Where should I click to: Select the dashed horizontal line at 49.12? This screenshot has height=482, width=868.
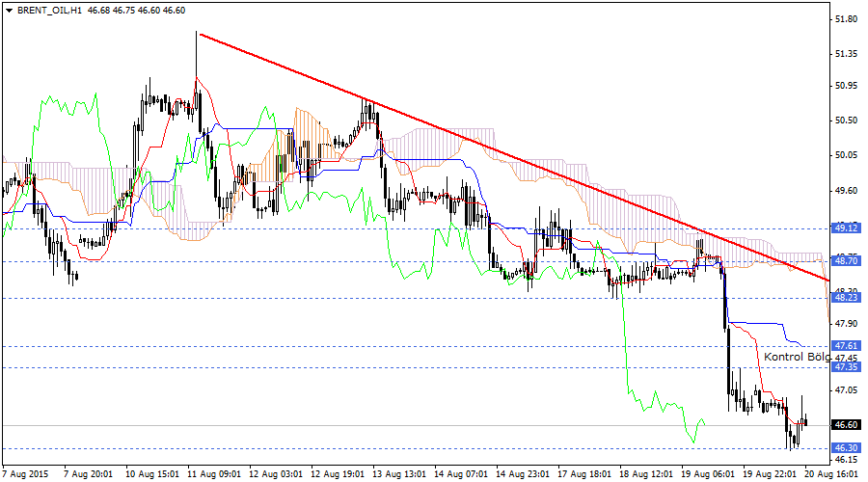click(x=415, y=228)
